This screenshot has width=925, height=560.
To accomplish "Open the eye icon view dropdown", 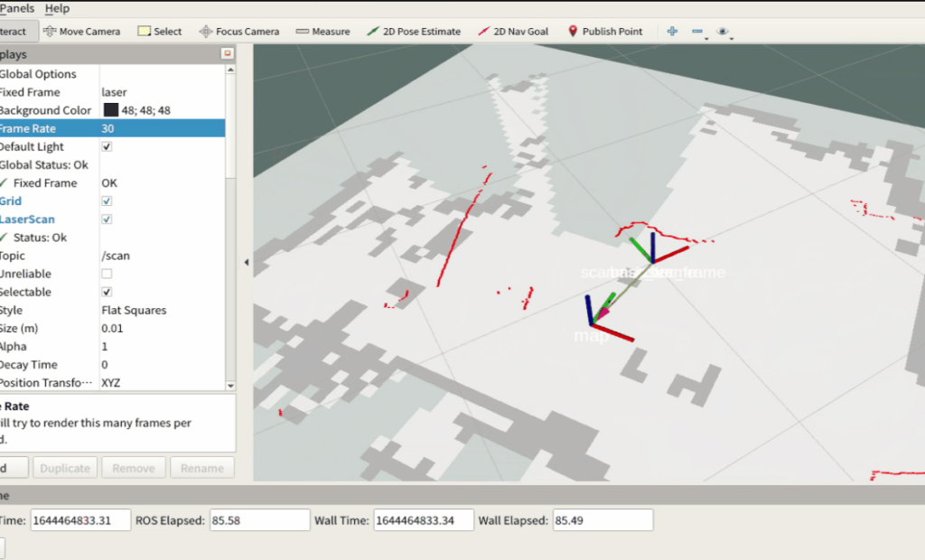I will click(723, 32).
